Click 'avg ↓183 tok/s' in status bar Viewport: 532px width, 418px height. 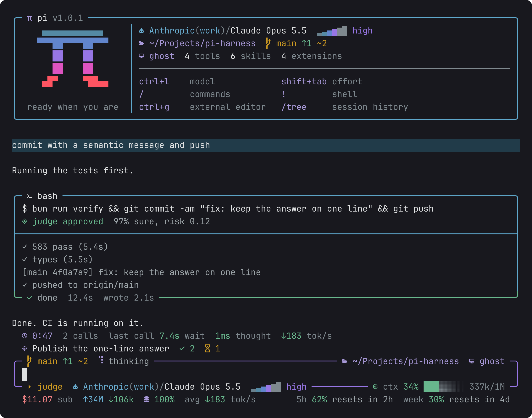220,399
